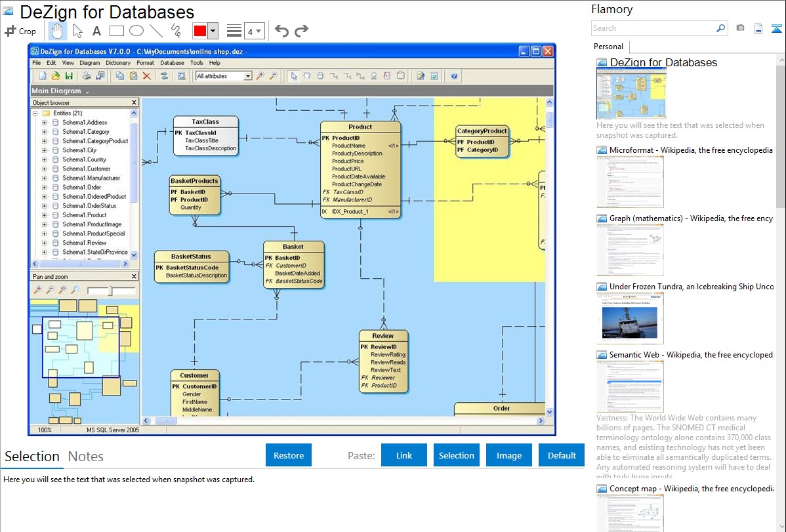
Task: Click the MS SQL Server 2005 status entry
Action: (113, 430)
